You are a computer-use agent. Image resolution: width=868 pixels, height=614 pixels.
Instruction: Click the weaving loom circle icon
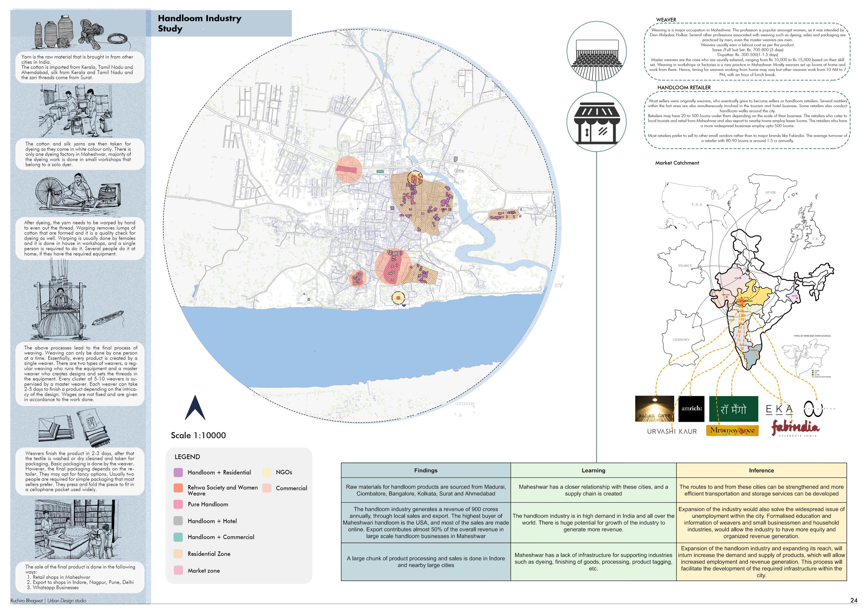[x=596, y=51]
